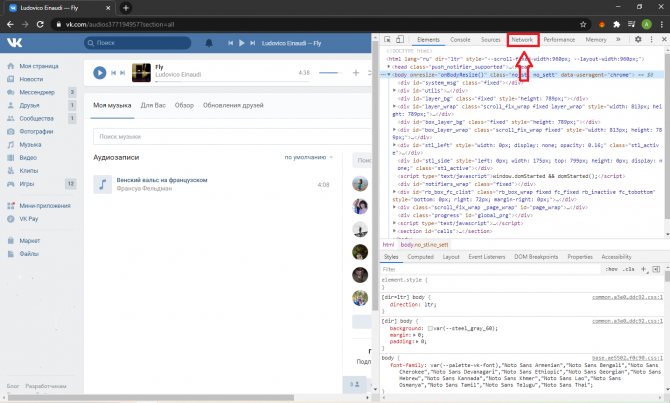The image size is (670, 403).
Task: Open the common.css source link
Action: pyautogui.click(x=629, y=296)
